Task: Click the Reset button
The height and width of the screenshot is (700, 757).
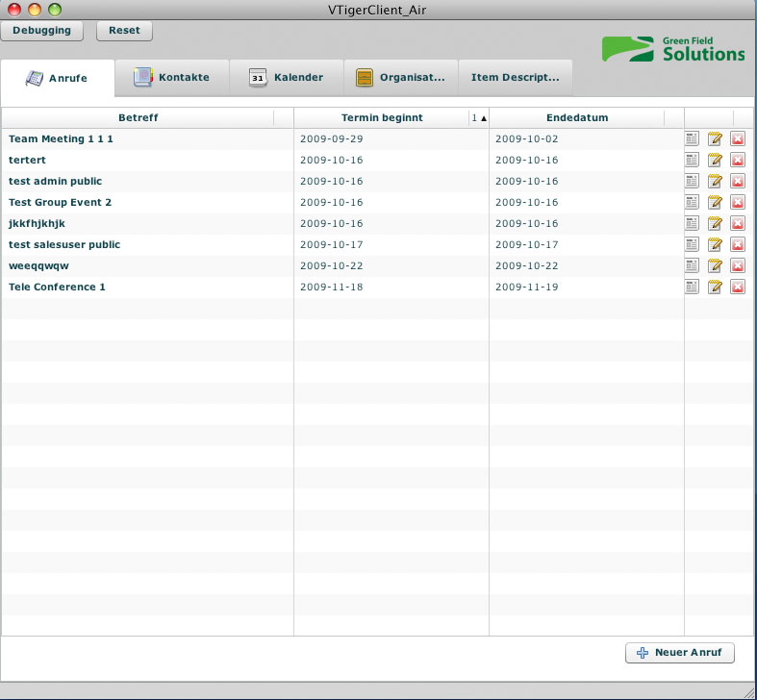Action: tap(124, 31)
